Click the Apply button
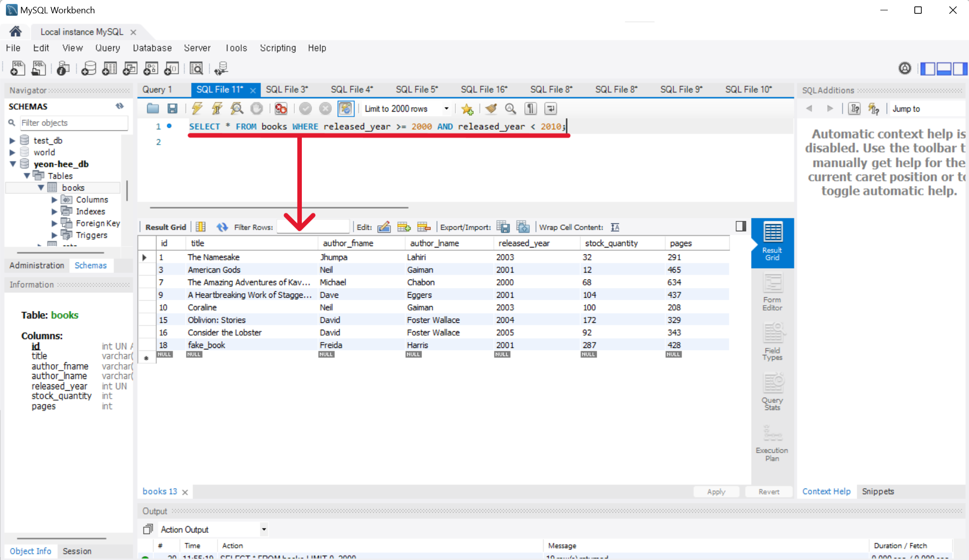The width and height of the screenshot is (969, 560). tap(716, 492)
